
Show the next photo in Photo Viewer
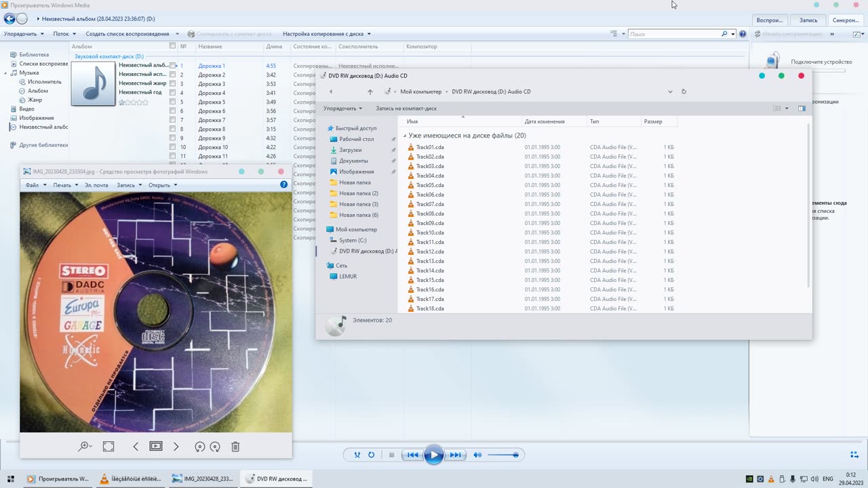point(176,446)
